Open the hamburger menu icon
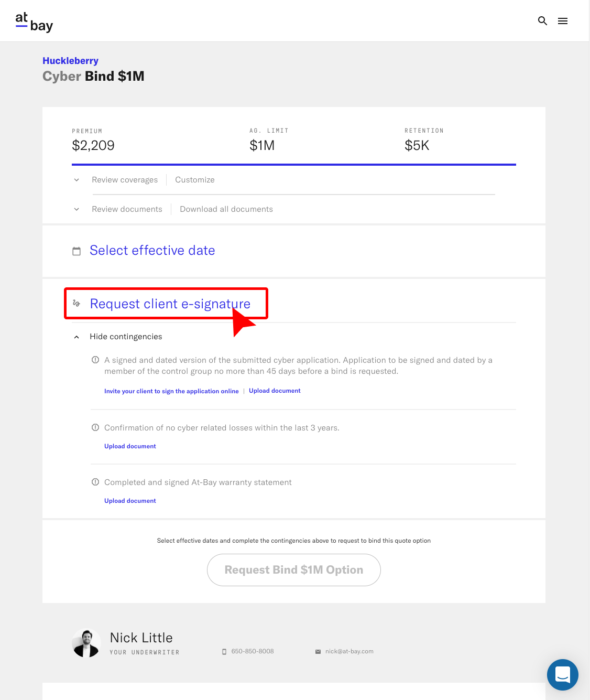590x700 pixels. pyautogui.click(x=563, y=21)
